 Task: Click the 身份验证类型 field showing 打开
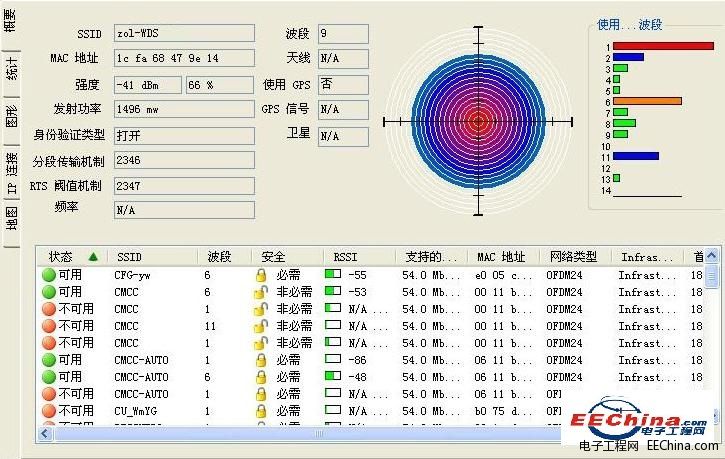[184, 136]
